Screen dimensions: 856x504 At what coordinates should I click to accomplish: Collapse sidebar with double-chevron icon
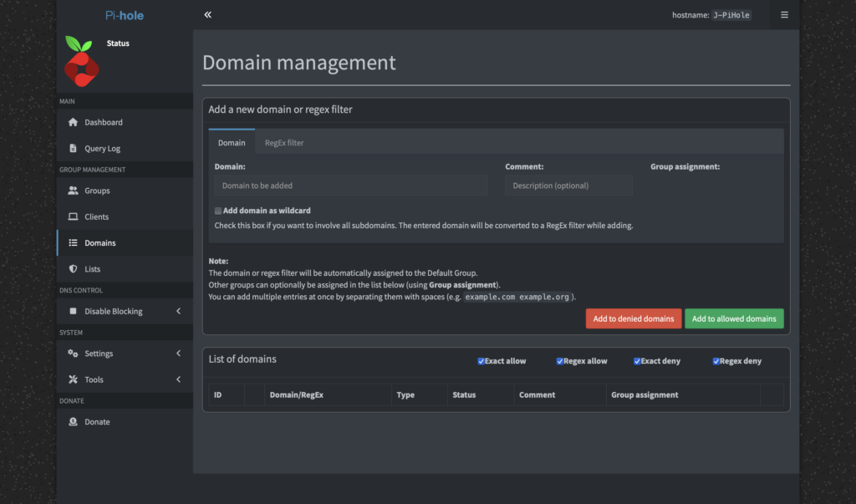click(x=207, y=15)
